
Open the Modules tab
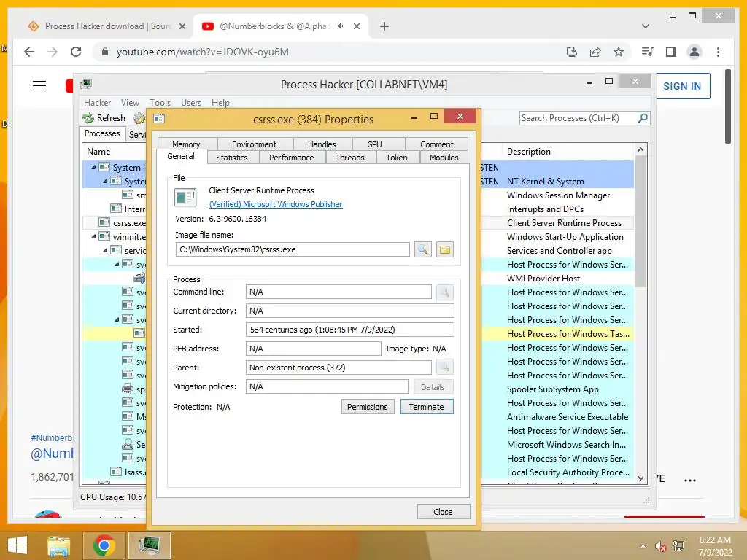pos(444,157)
